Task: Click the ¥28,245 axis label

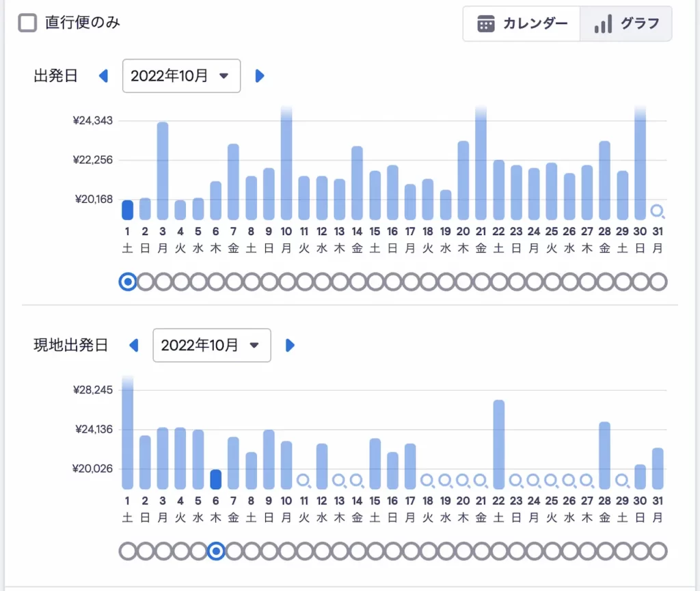Action: tap(93, 390)
